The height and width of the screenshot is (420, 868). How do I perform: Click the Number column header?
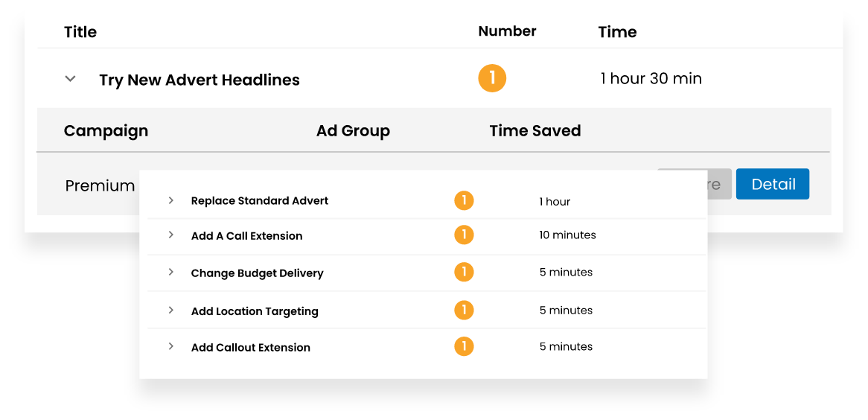point(507,31)
